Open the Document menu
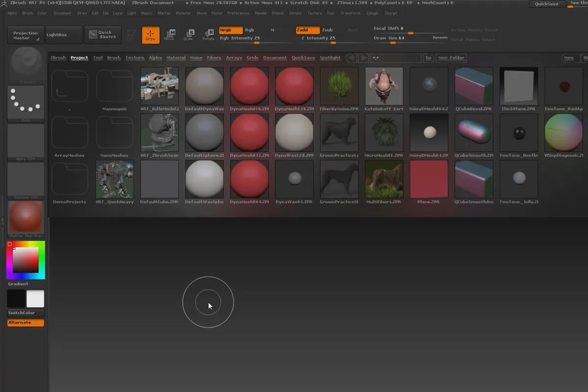 [63, 13]
